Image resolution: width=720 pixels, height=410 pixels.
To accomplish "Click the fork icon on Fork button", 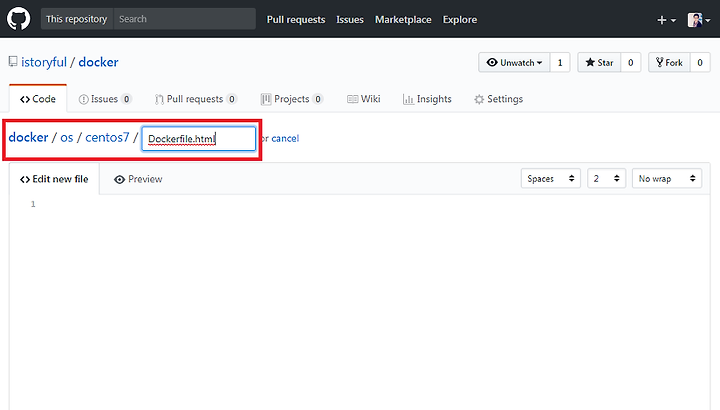I will tap(659, 62).
